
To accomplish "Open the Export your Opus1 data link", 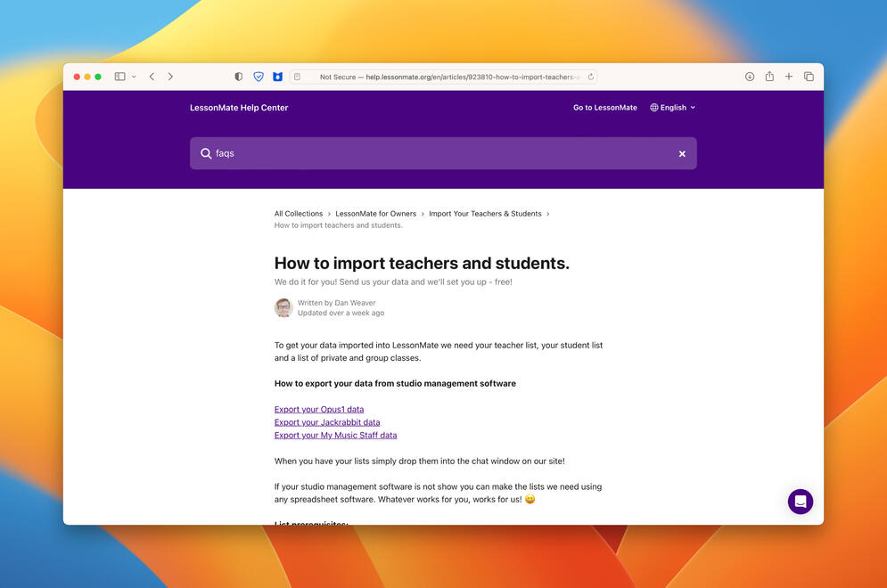I will [x=319, y=409].
